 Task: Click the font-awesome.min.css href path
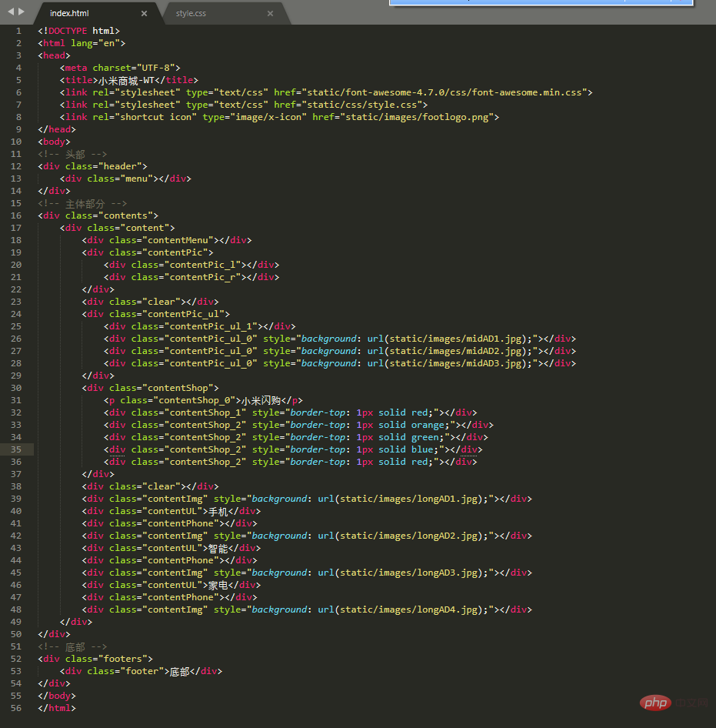point(446,92)
